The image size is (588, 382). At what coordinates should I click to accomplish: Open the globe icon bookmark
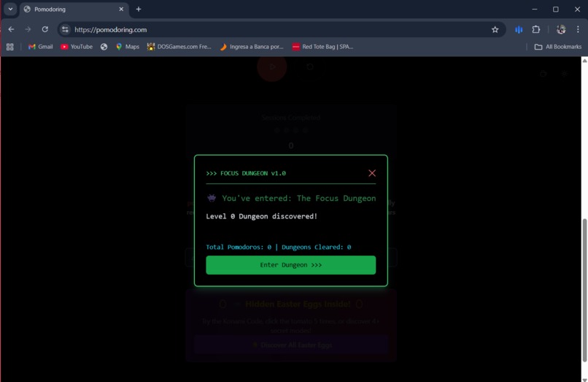pyautogui.click(x=104, y=47)
